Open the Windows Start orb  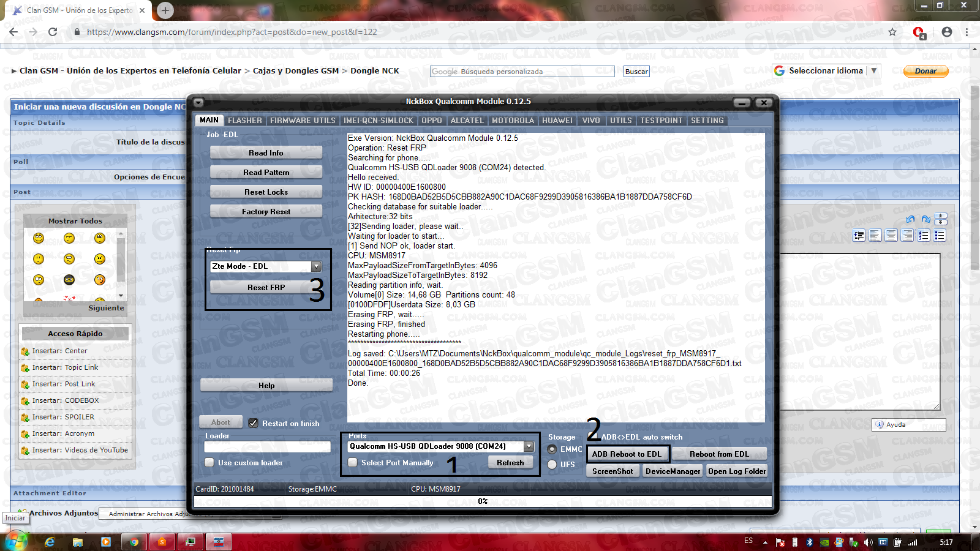(x=16, y=541)
